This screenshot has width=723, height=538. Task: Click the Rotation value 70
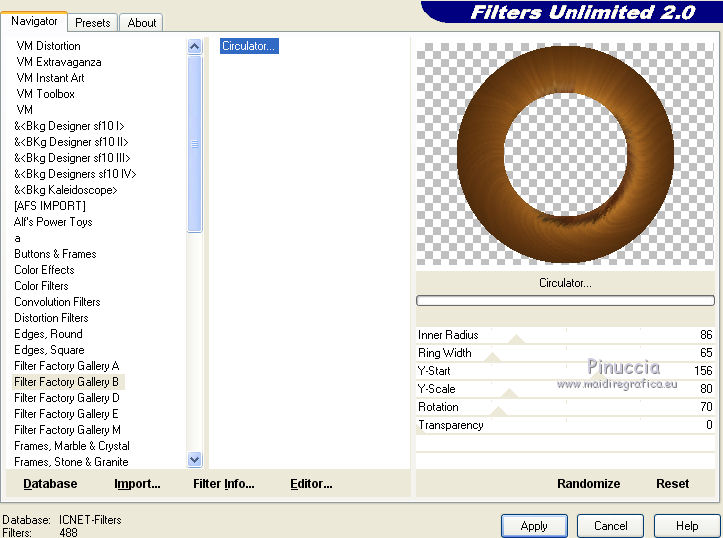[x=706, y=407]
